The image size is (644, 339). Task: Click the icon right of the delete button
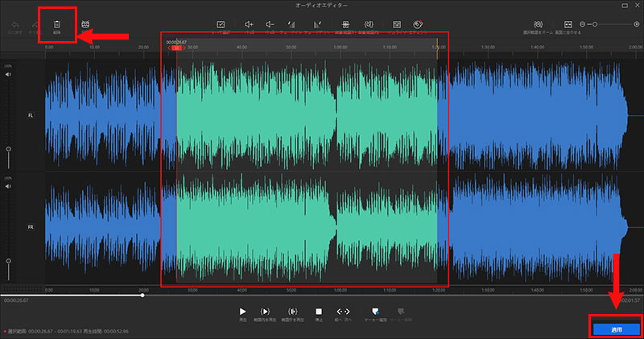85,26
